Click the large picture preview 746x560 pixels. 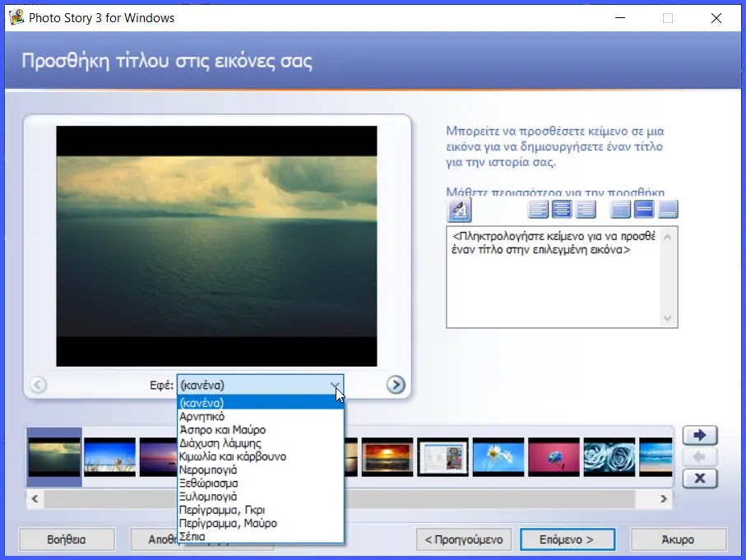point(216,246)
